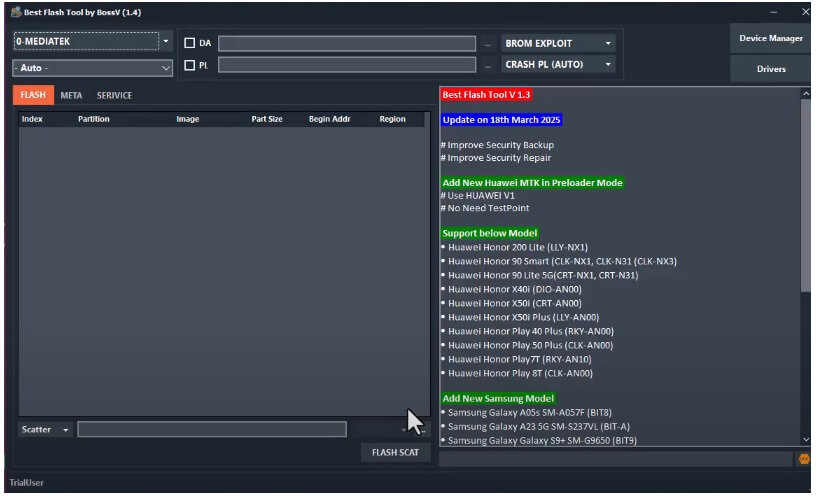Viewport: 817px width, 500px height.
Task: Click the browse dots next to DA field
Action: [487, 44]
